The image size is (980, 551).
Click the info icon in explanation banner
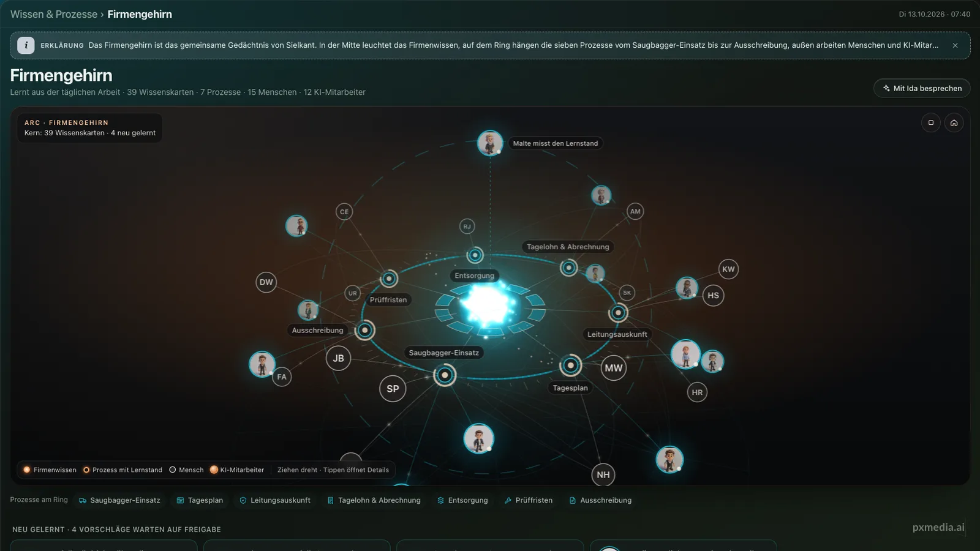tap(26, 45)
